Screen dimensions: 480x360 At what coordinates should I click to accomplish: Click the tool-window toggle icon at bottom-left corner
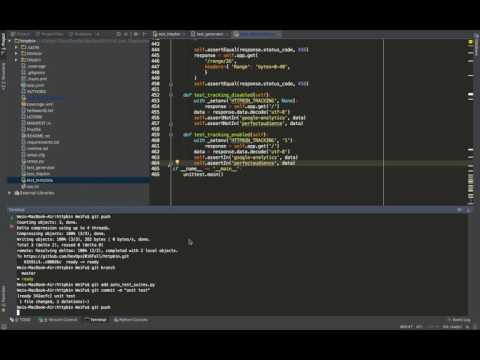4,327
